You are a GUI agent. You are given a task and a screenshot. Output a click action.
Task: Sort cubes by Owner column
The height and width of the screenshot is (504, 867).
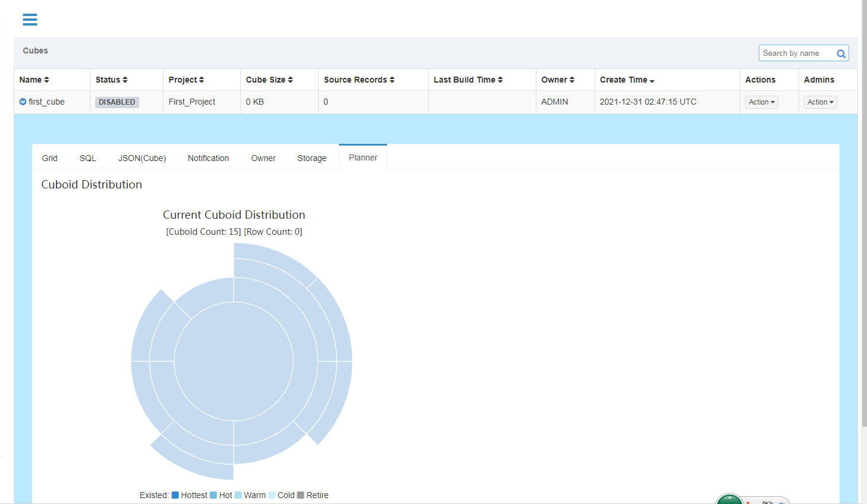point(558,80)
